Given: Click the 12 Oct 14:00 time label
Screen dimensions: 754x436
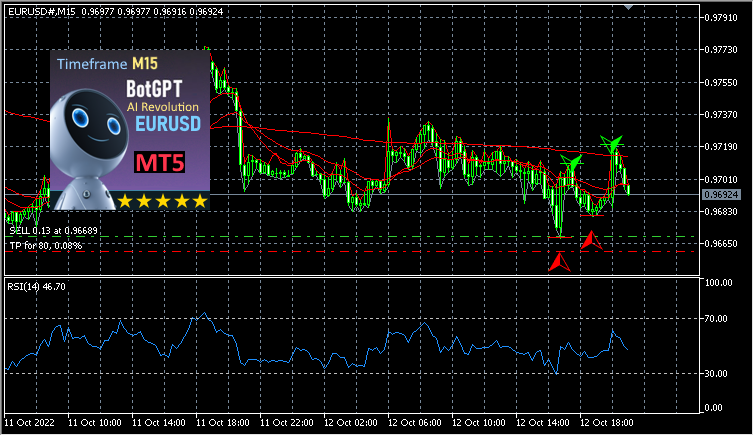Looking at the screenshot, I should [x=542, y=423].
